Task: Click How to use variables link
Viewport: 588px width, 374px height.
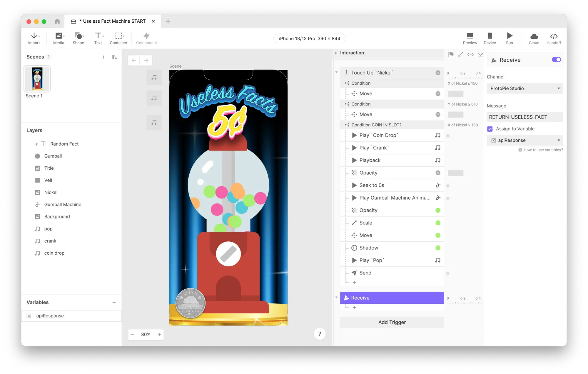Action: pyautogui.click(x=540, y=150)
